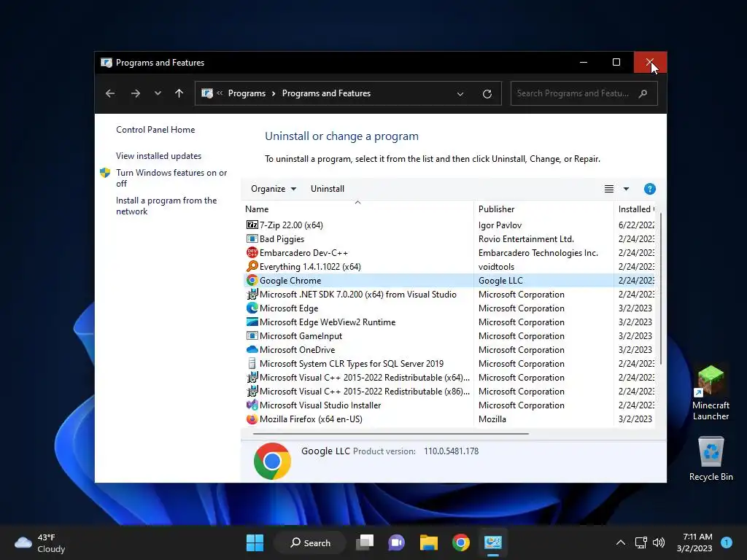Image resolution: width=747 pixels, height=560 pixels.
Task: Sort by the Installed On column header
Action: pyautogui.click(x=635, y=209)
